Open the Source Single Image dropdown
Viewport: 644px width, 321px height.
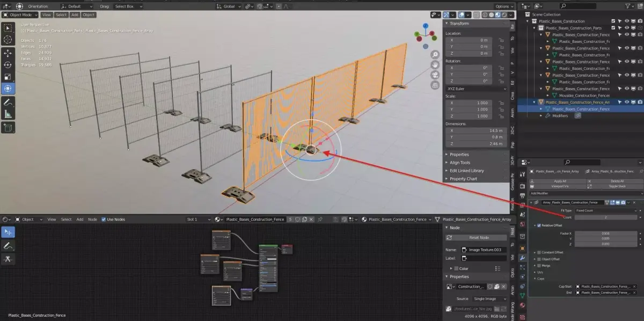(x=489, y=298)
